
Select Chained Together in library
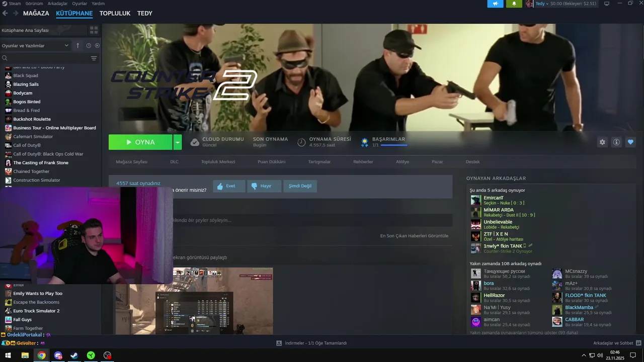(31, 171)
